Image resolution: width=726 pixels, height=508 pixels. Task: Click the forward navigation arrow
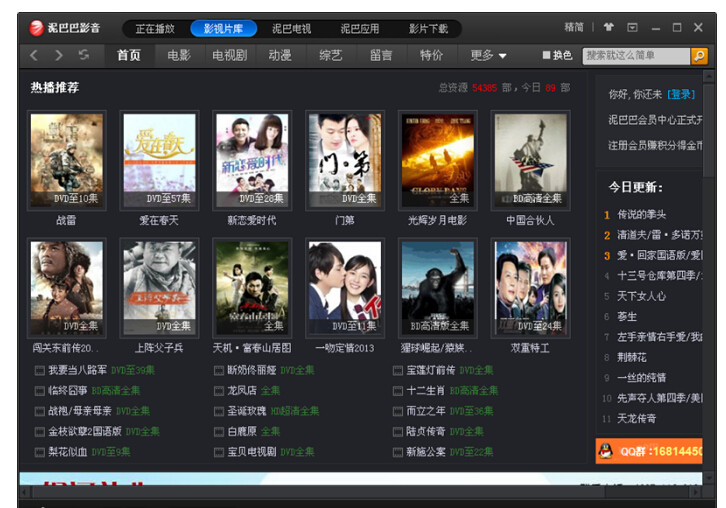click(x=59, y=55)
